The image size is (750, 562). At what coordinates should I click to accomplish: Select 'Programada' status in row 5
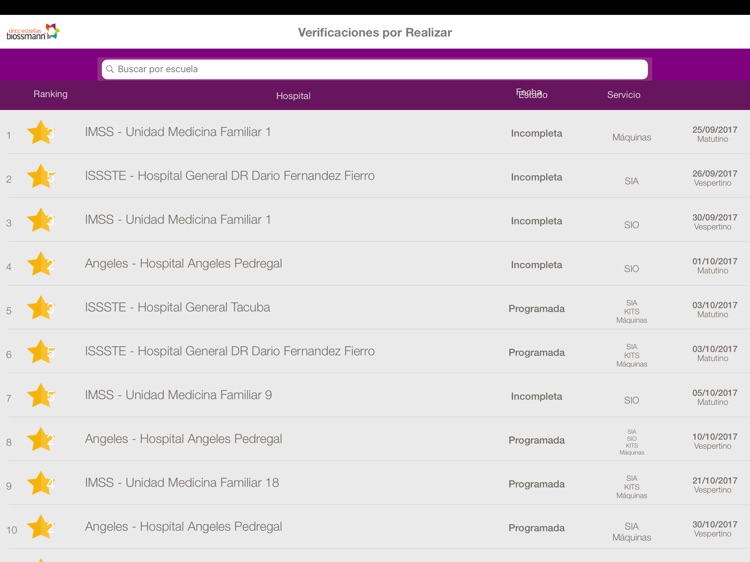point(537,309)
